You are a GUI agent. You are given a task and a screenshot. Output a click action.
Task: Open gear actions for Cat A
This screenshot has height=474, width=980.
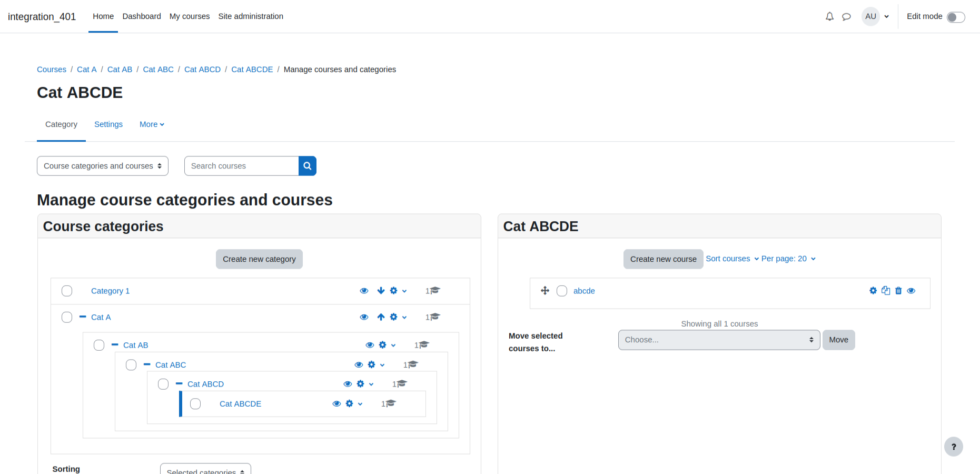pos(398,317)
